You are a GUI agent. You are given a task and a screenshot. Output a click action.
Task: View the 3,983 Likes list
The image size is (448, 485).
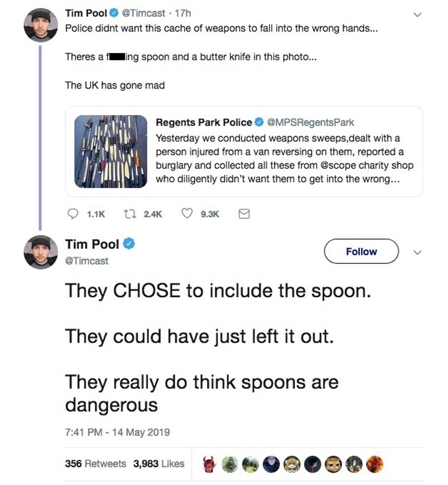click(x=158, y=463)
